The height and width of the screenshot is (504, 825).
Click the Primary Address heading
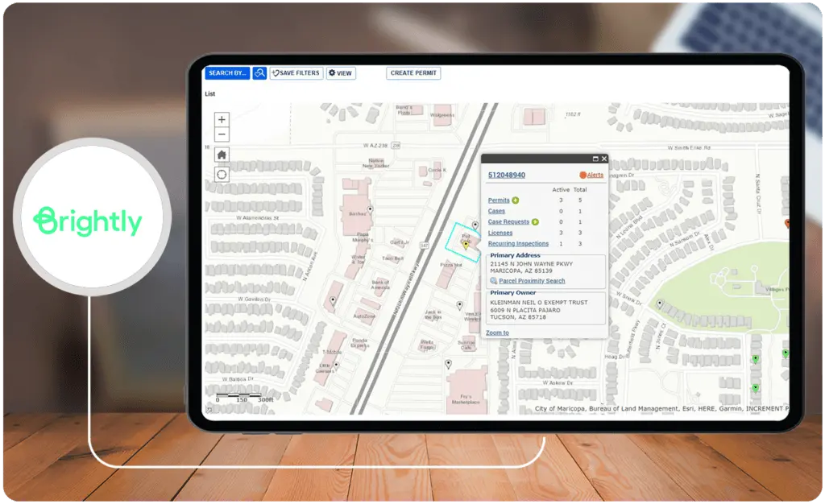tap(515, 255)
